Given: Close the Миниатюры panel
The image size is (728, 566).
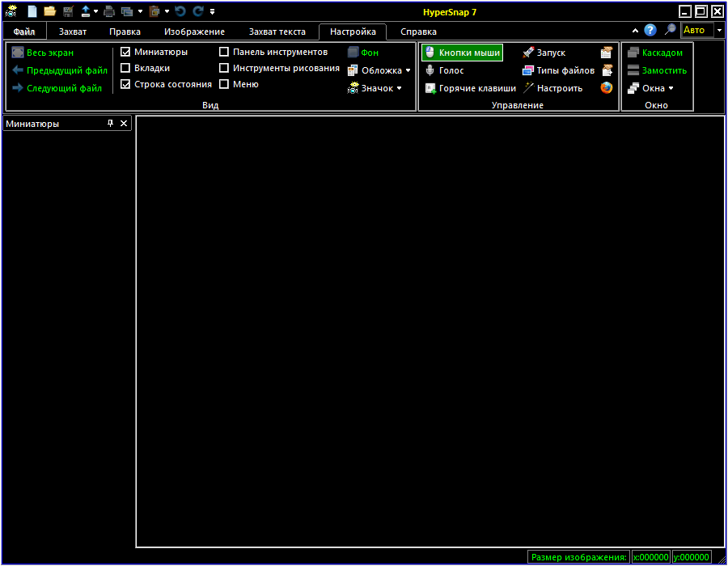Looking at the screenshot, I should (x=124, y=124).
